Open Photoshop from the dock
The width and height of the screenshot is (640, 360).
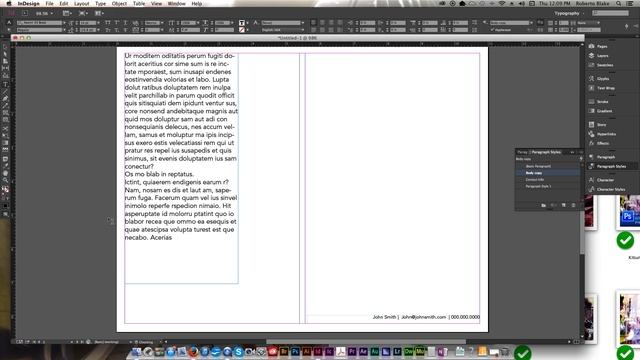pos(295,351)
